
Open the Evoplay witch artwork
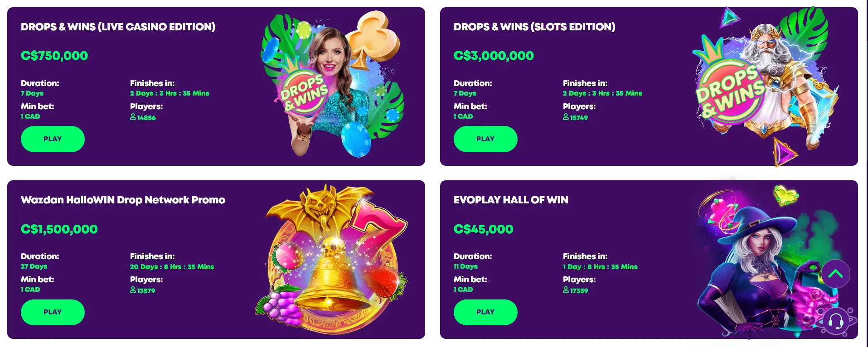[x=766, y=263]
